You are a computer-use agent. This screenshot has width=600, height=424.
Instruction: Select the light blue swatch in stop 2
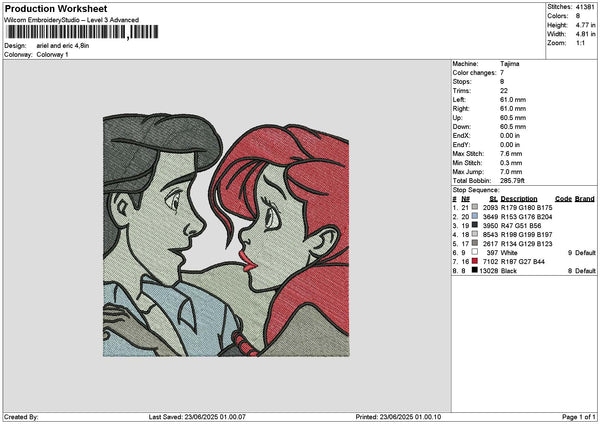click(475, 216)
